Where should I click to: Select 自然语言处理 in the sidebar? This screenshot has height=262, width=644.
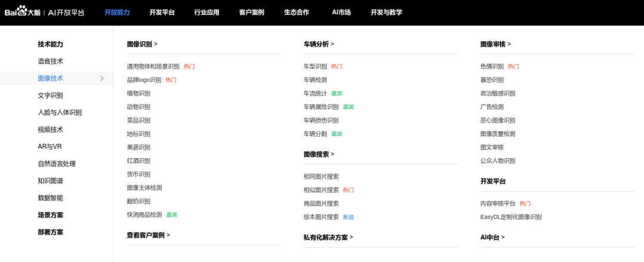click(57, 164)
